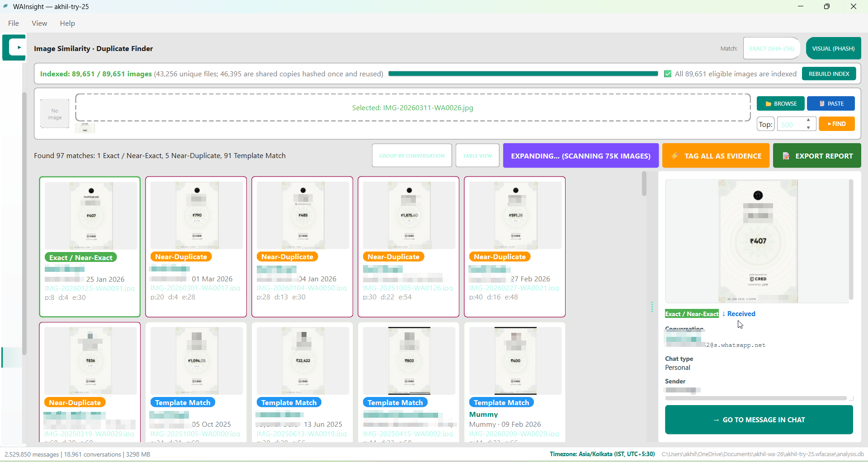Click filename IMG-20260227-WA0021.jpg
This screenshot has height=462, width=868.
point(514,288)
